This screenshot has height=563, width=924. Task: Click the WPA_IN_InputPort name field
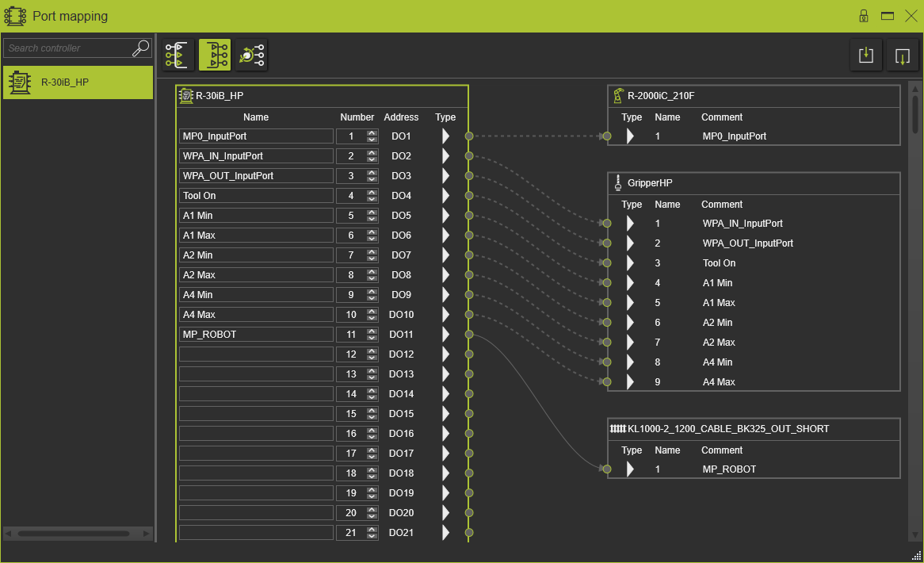(x=255, y=155)
